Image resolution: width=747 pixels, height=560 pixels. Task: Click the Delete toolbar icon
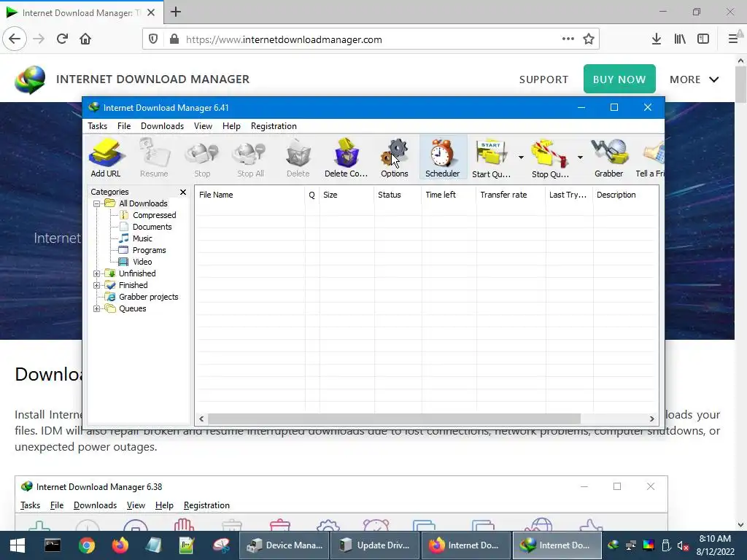coord(298,157)
